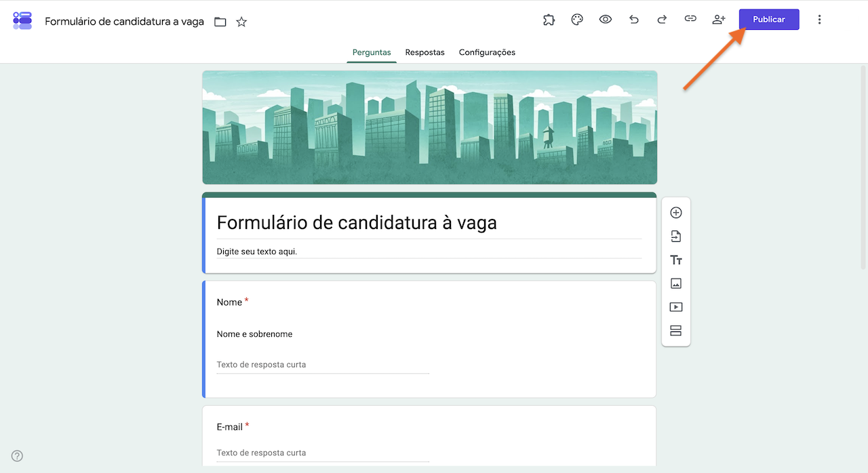Add title and description Tt icon
Image resolution: width=868 pixels, height=473 pixels.
[x=675, y=260]
